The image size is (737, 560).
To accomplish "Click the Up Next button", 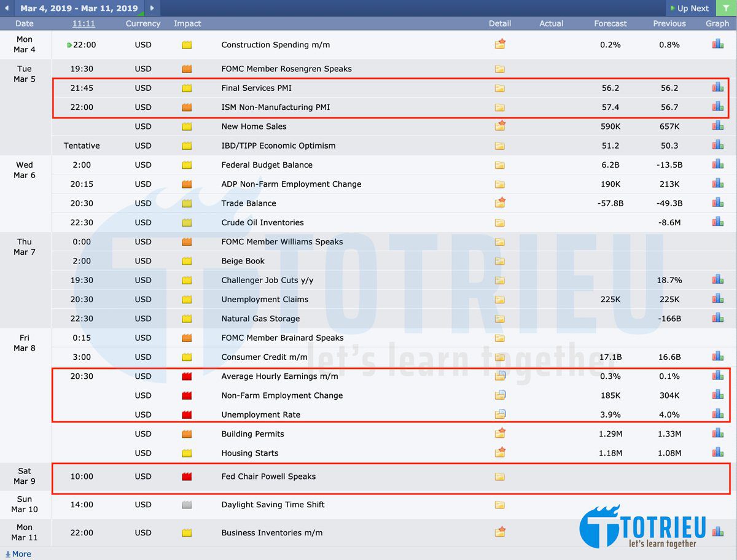I will 692,8.
